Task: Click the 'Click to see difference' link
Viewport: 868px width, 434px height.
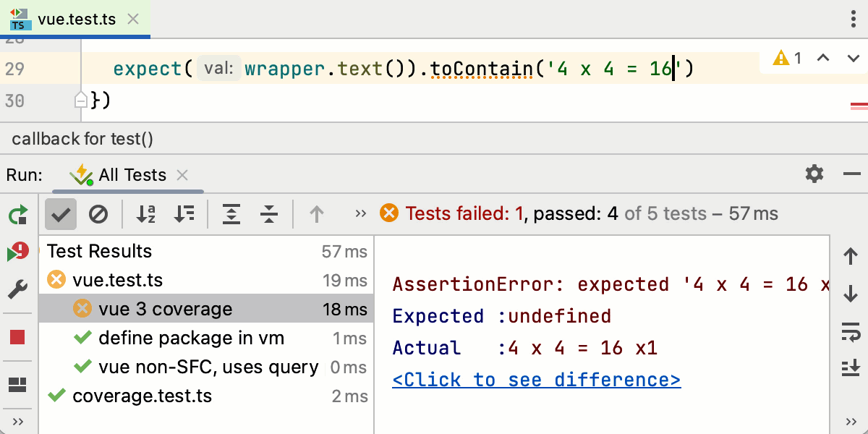Action: pyautogui.click(x=536, y=380)
